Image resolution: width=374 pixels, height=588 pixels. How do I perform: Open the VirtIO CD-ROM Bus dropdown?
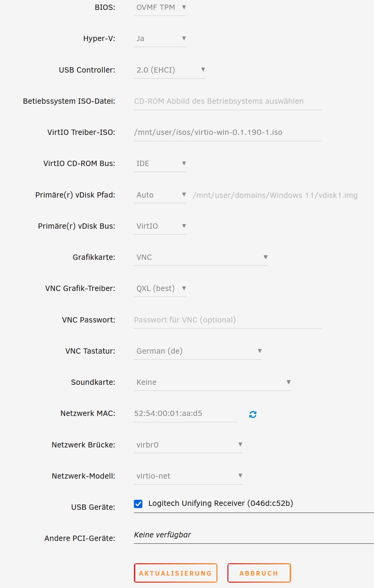(160, 164)
